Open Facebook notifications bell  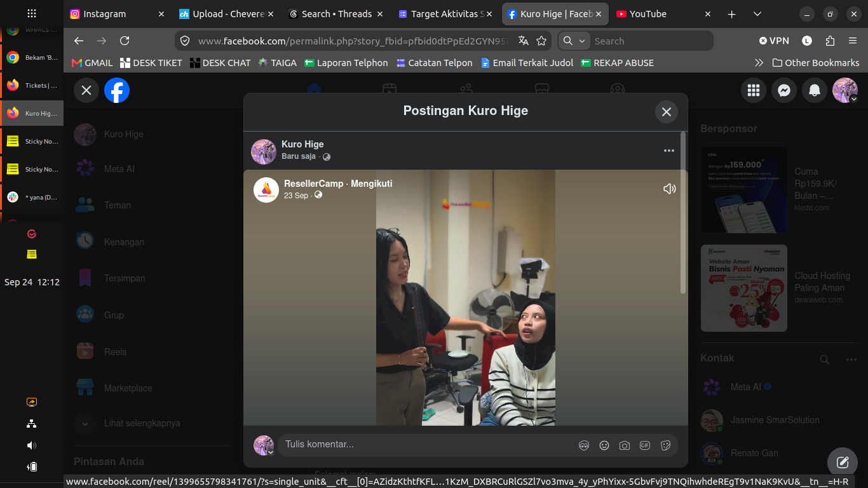tap(815, 91)
